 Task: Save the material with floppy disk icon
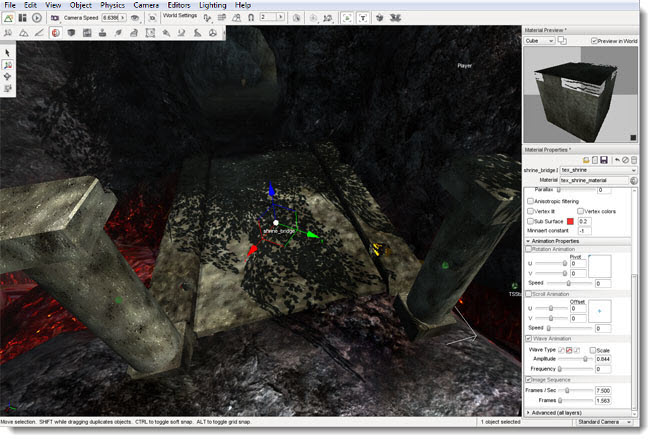click(605, 160)
